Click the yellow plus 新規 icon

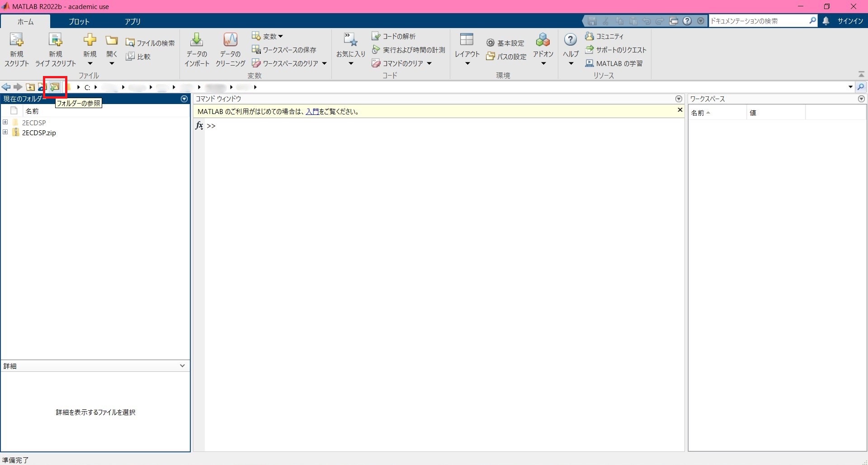click(90, 40)
